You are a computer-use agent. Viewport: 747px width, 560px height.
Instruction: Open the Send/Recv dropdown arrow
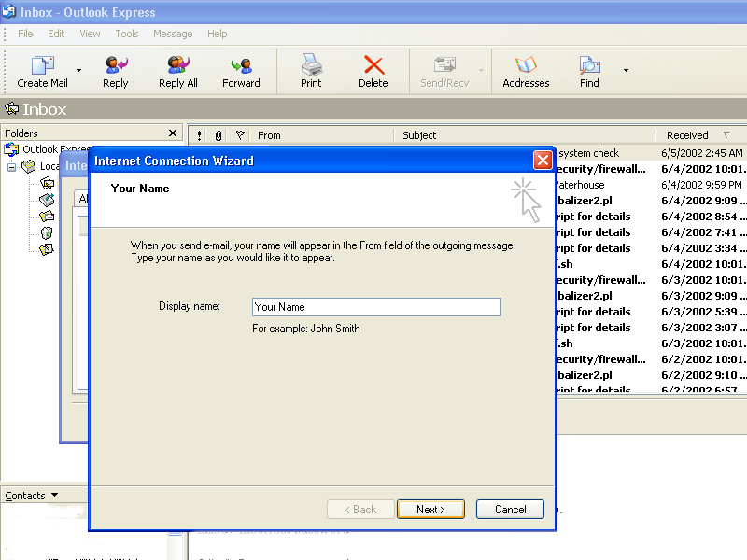coord(481,71)
